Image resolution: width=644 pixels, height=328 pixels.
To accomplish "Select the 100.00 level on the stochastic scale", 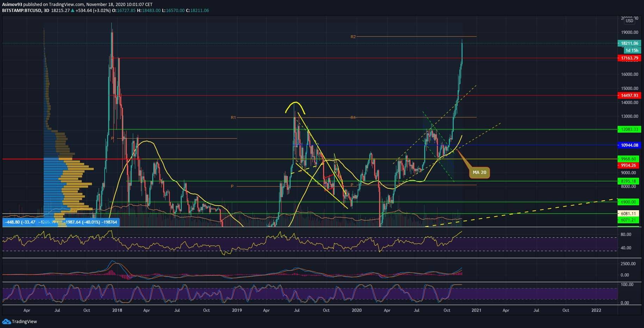I will [x=627, y=285].
